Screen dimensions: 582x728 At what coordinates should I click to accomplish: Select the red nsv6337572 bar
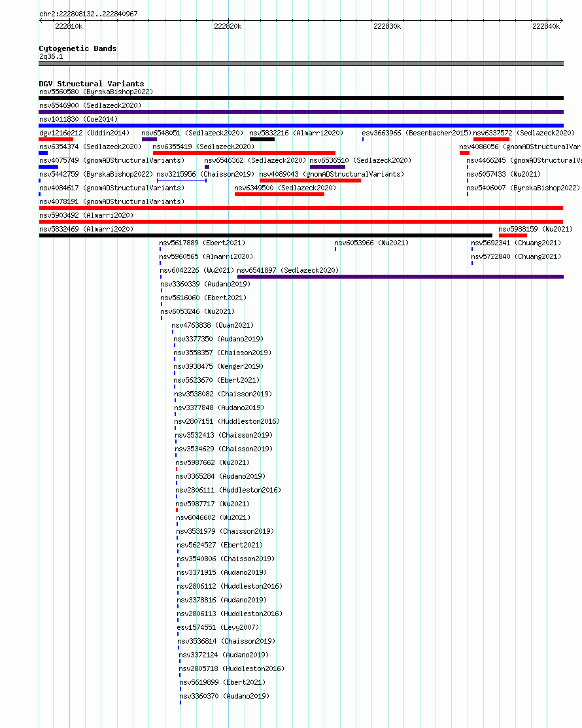pyautogui.click(x=492, y=139)
